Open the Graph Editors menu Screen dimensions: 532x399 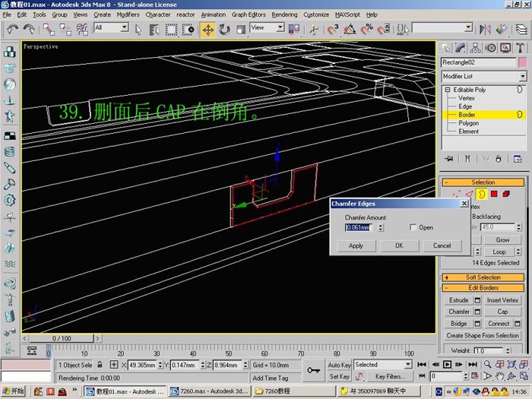(x=249, y=14)
